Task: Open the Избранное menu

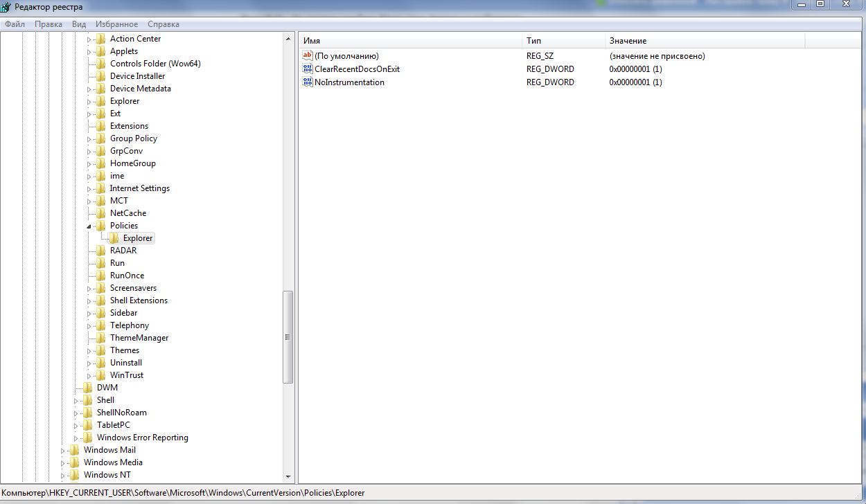Action: [x=116, y=24]
